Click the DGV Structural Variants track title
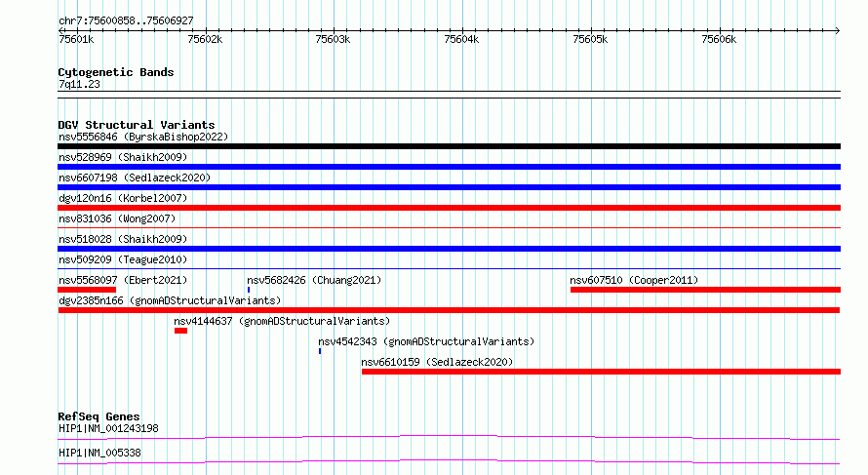The image size is (868, 475). 137,125
